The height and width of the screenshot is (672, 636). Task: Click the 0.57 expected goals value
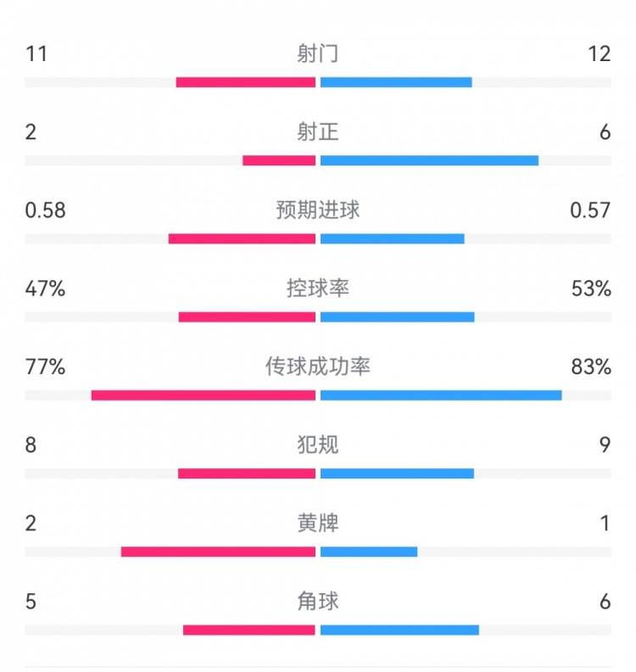point(590,210)
